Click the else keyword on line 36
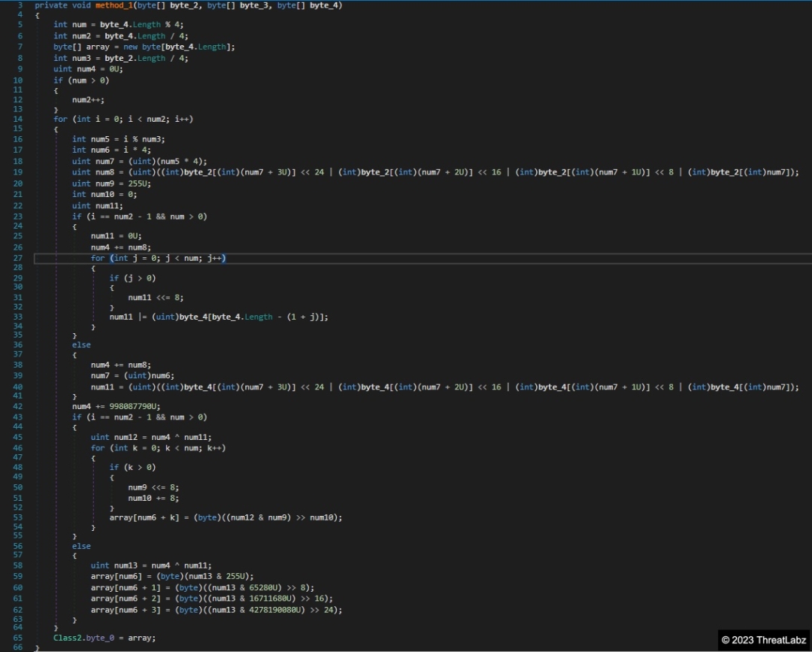This screenshot has height=652, width=812. [x=81, y=345]
